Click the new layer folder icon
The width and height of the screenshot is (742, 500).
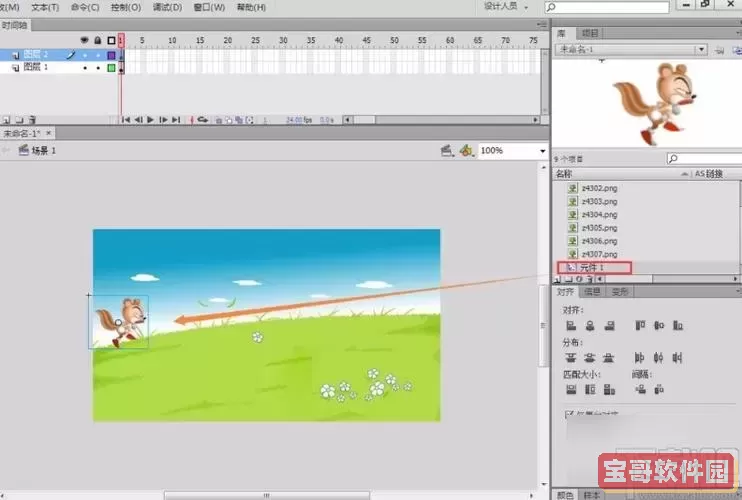[19, 120]
